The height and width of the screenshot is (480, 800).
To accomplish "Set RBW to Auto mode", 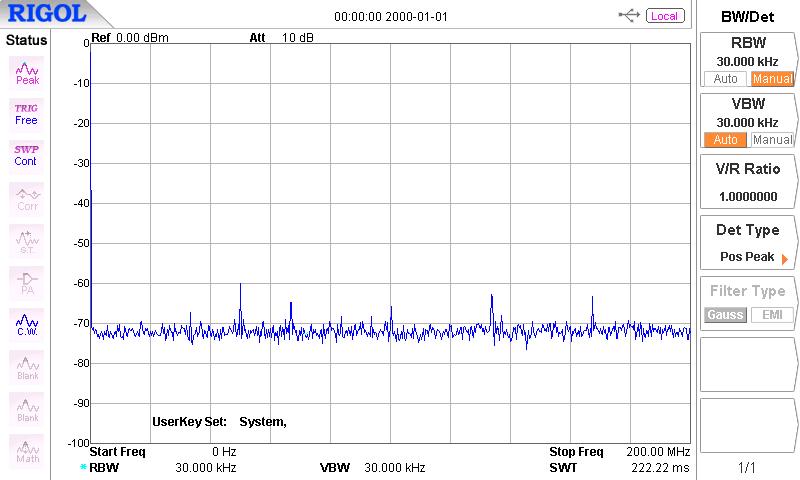I will pyautogui.click(x=723, y=79).
